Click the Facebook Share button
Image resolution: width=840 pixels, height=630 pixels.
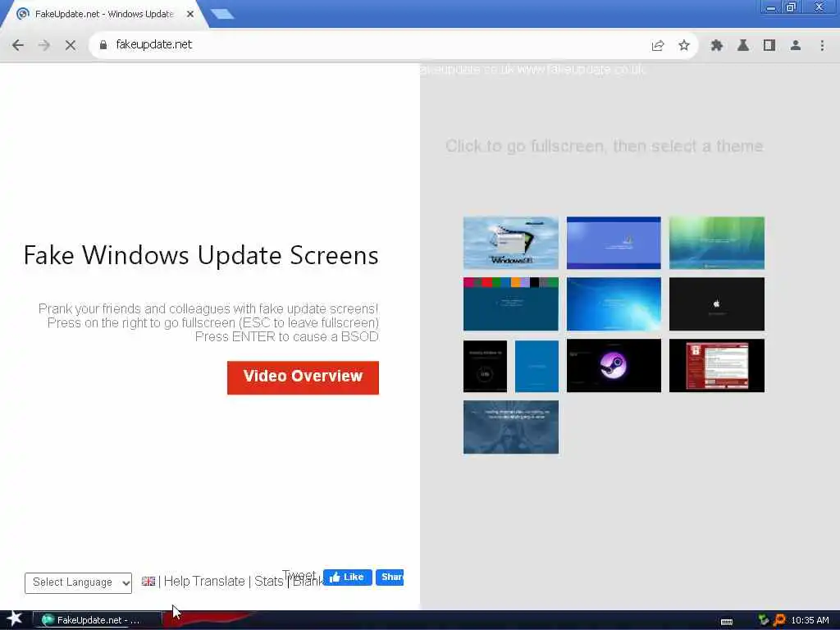(x=390, y=577)
